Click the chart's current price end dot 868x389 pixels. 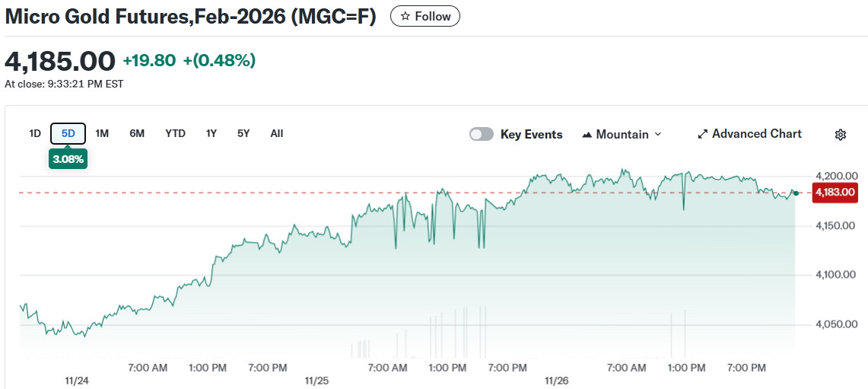point(796,193)
